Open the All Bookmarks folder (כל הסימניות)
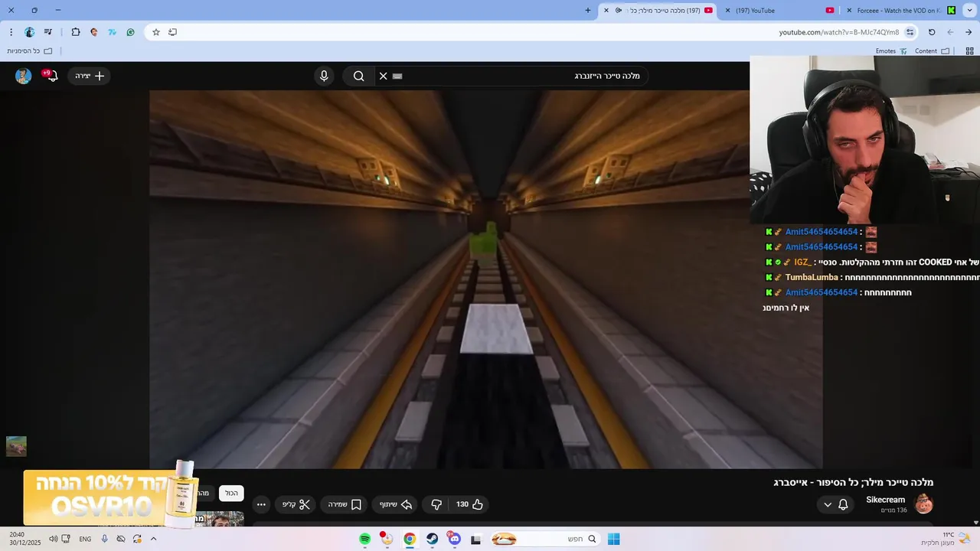Screen dimensions: 980x551 coord(30,51)
